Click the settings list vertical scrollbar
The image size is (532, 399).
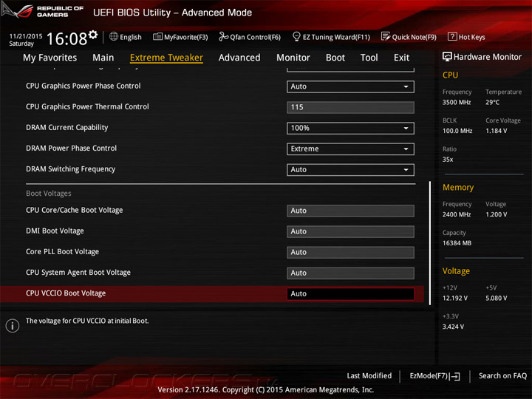tap(429, 243)
